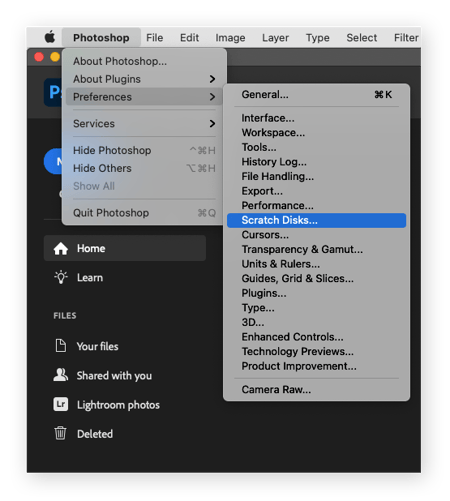Expand the Preferences submenu arrow
450x501 pixels.
tap(212, 97)
